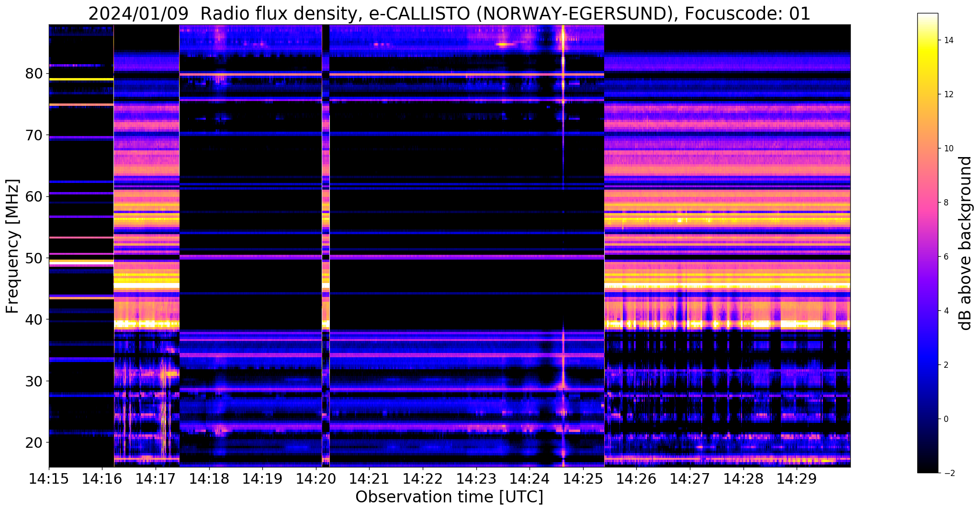Click the vertical radio burst streak after 14:24
Image resolution: width=980 pixels, height=511 pixels.
pos(563,246)
